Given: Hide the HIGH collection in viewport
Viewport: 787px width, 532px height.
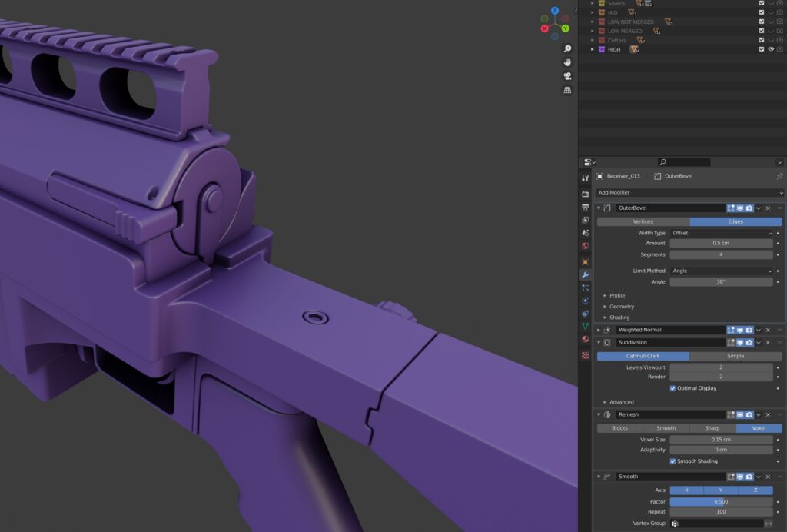Looking at the screenshot, I should pyautogui.click(x=771, y=49).
